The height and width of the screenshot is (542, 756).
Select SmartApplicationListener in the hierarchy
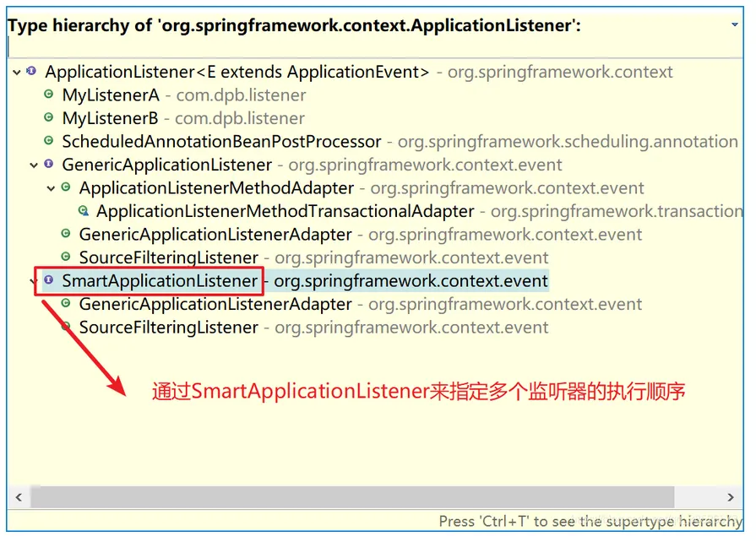pos(160,281)
